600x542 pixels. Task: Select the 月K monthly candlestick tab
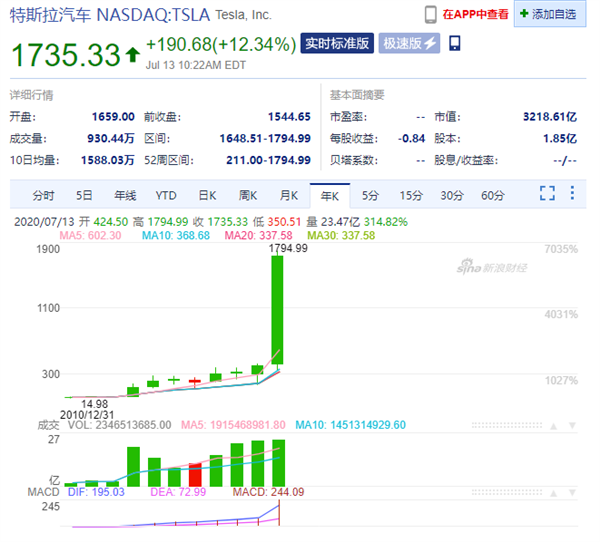tap(289, 195)
